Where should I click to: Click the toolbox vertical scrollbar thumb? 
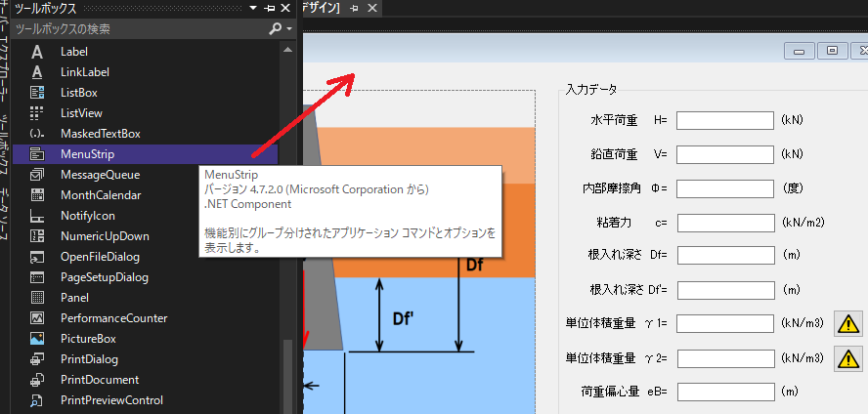pos(286,376)
